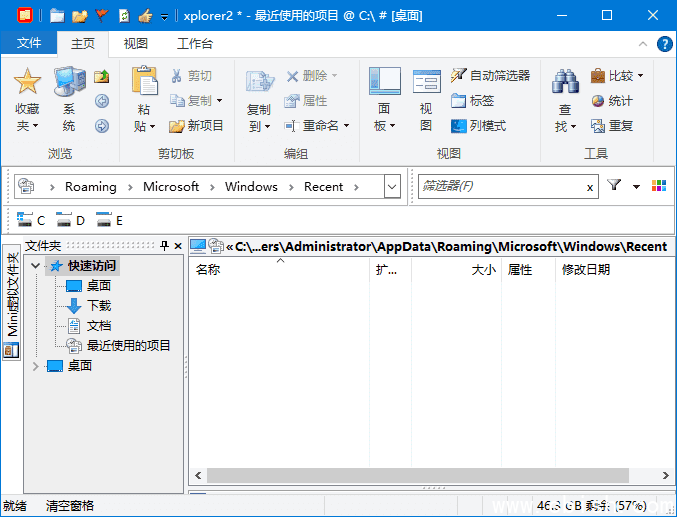677x517 pixels.
Task: Click the 收藏夹 star icon
Action: 27,81
